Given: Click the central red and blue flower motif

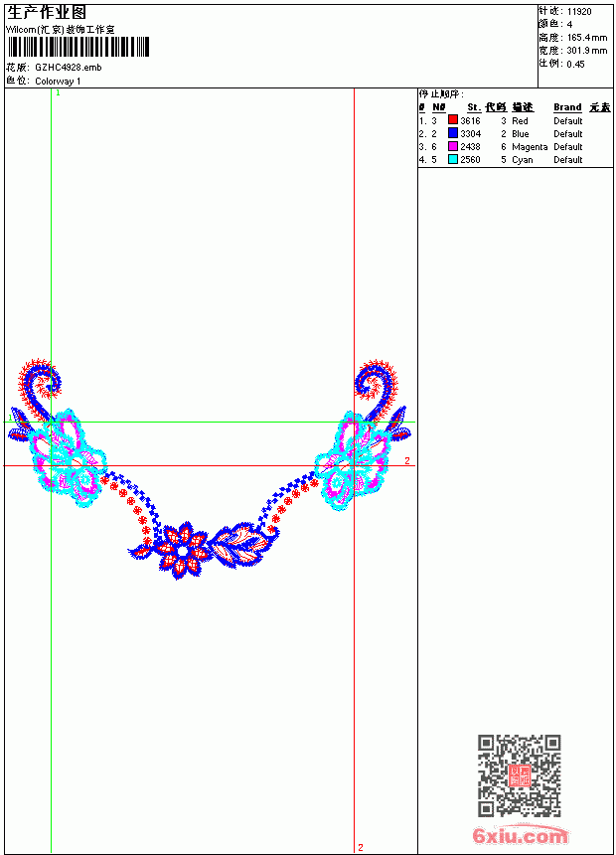Looking at the screenshot, I should point(181,550).
